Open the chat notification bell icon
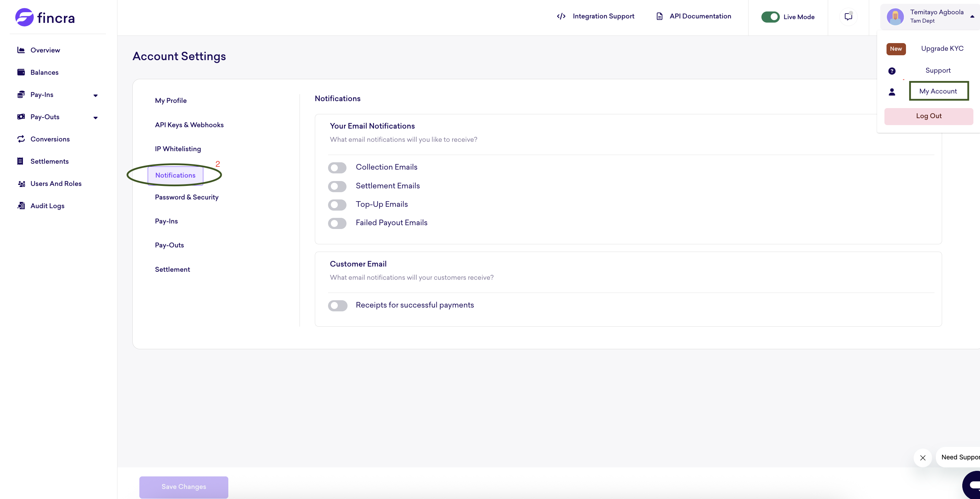The image size is (980, 499). pyautogui.click(x=848, y=16)
